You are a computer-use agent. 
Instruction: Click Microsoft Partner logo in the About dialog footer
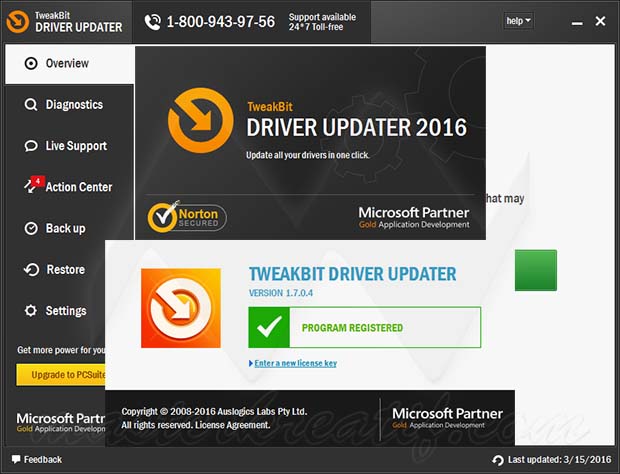[447, 418]
